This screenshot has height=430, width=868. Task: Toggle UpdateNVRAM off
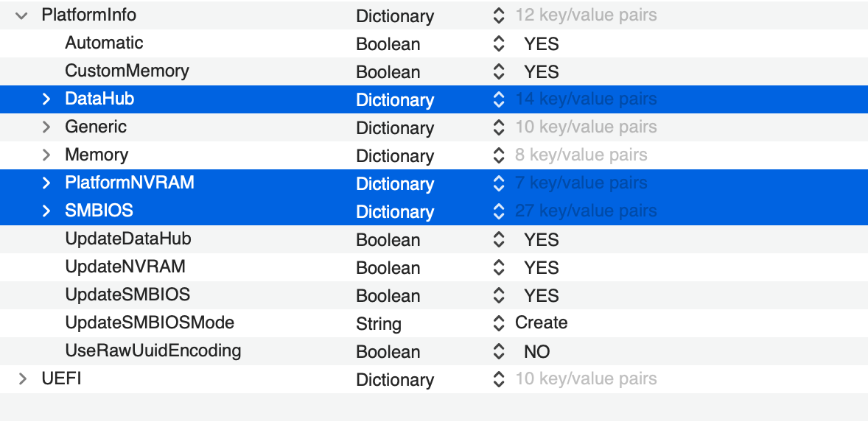click(x=540, y=267)
